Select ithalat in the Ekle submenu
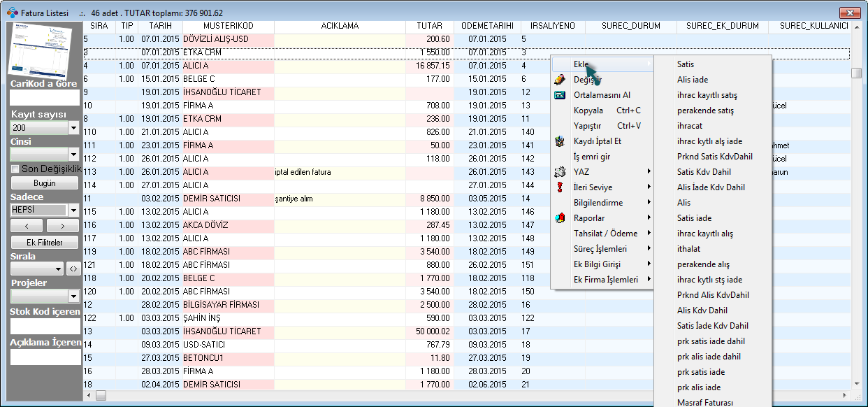Viewport: 868px width, 407px height. (x=713, y=249)
